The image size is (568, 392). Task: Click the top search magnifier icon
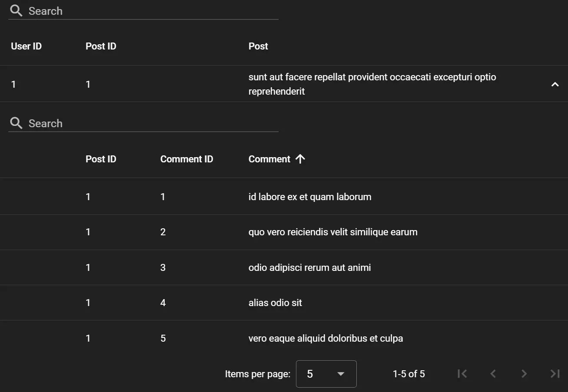pyautogui.click(x=16, y=10)
